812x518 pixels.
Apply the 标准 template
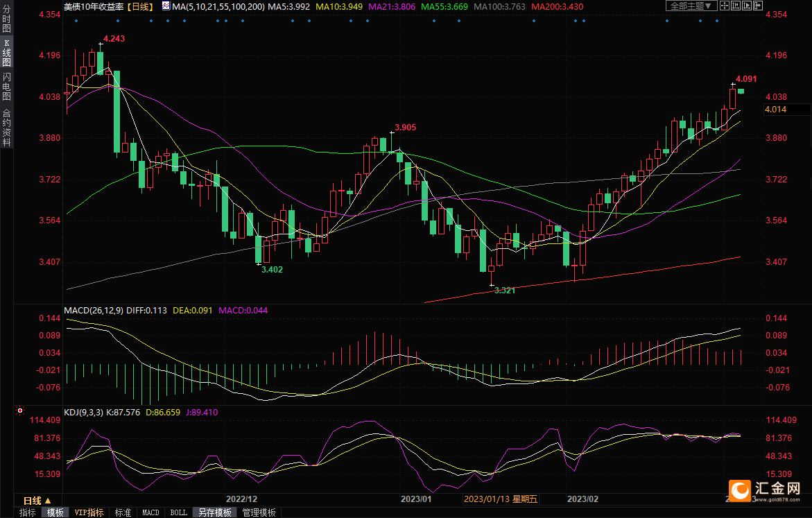pyautogui.click(x=123, y=512)
